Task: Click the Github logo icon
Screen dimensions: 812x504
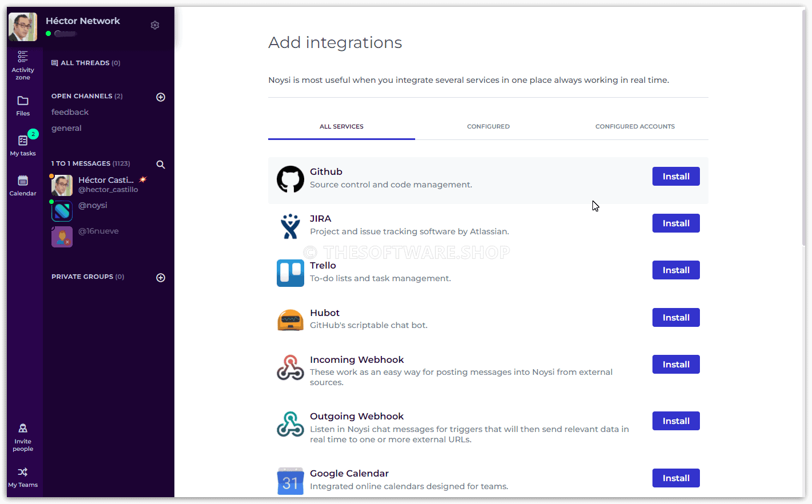Action: tap(290, 179)
